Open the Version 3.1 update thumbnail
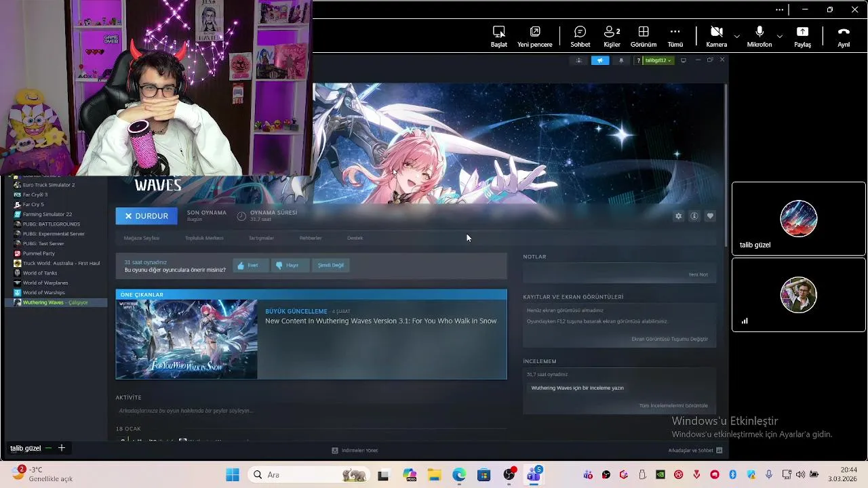This screenshot has height=488, width=868. [x=186, y=340]
